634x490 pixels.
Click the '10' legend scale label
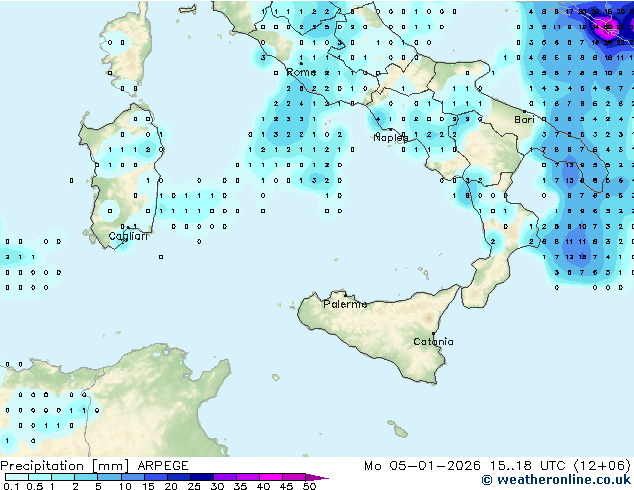coord(125,486)
